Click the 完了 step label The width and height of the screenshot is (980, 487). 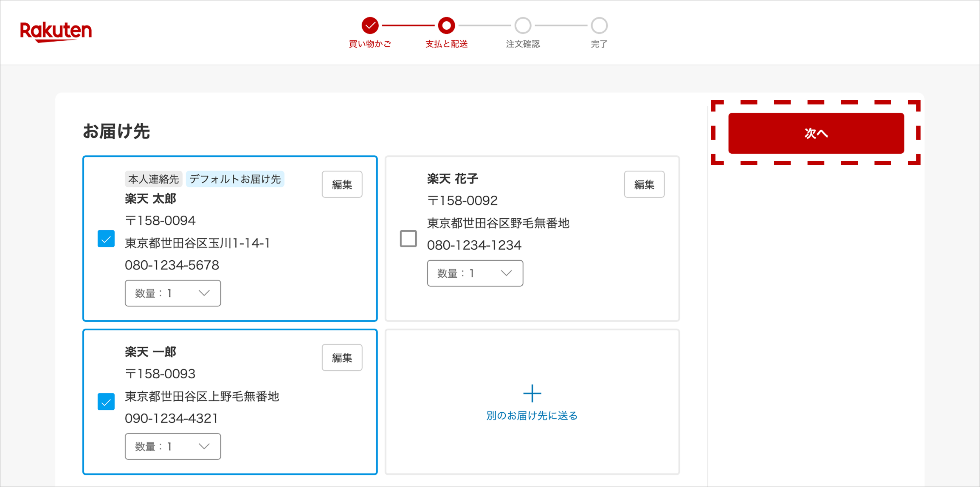point(599,44)
